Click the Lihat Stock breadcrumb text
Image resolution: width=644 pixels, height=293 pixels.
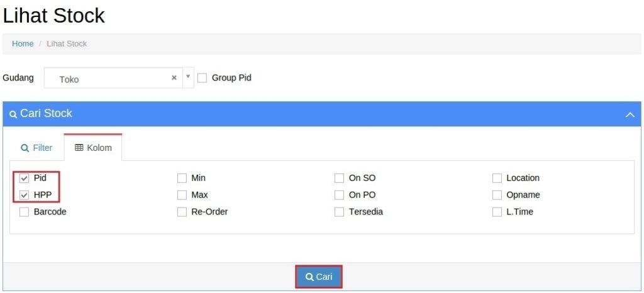[x=67, y=43]
